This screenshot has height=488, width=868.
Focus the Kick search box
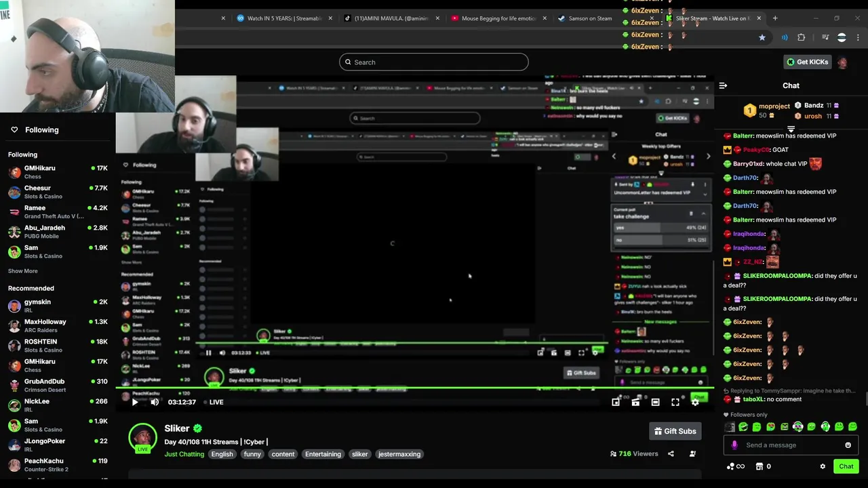434,62
